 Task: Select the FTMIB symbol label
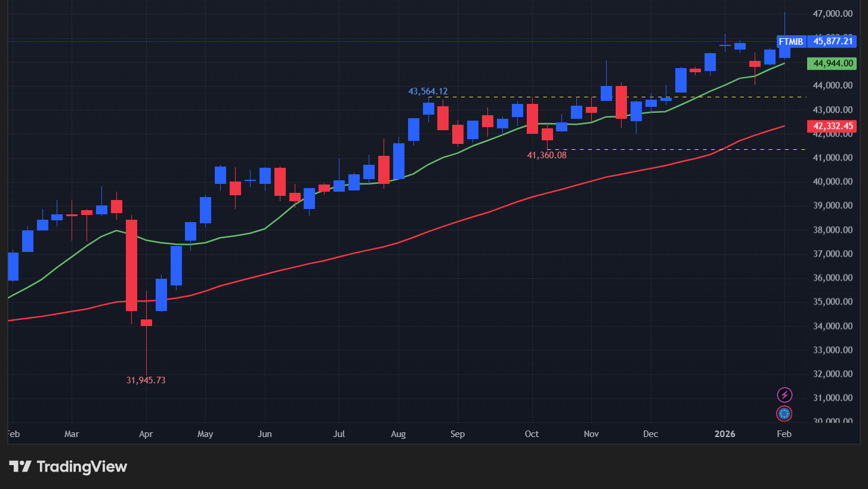click(791, 42)
